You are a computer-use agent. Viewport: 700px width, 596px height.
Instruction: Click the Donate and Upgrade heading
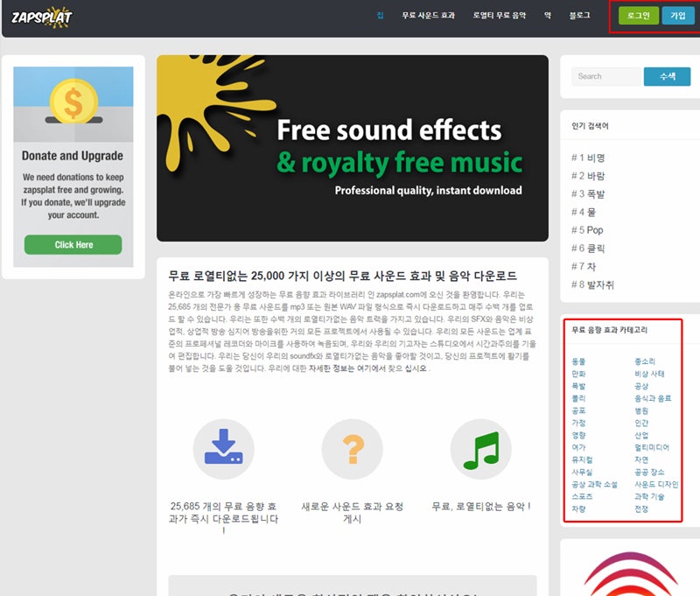coord(73,156)
